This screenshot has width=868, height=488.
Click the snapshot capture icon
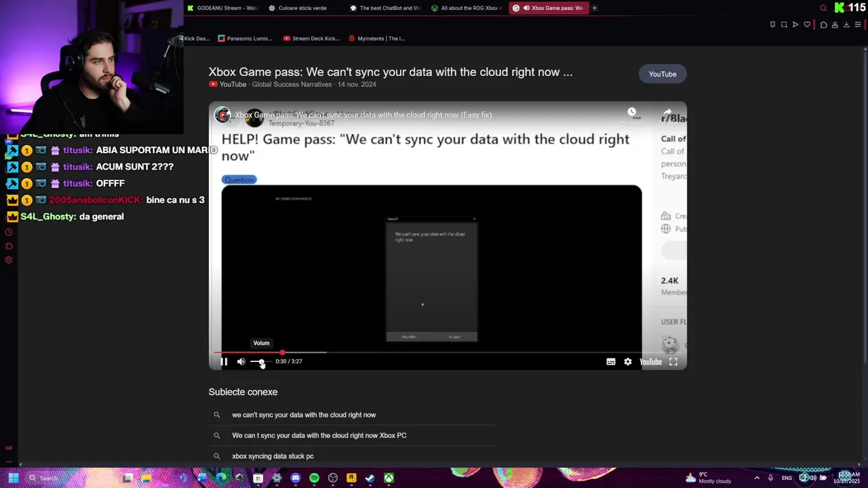[784, 25]
